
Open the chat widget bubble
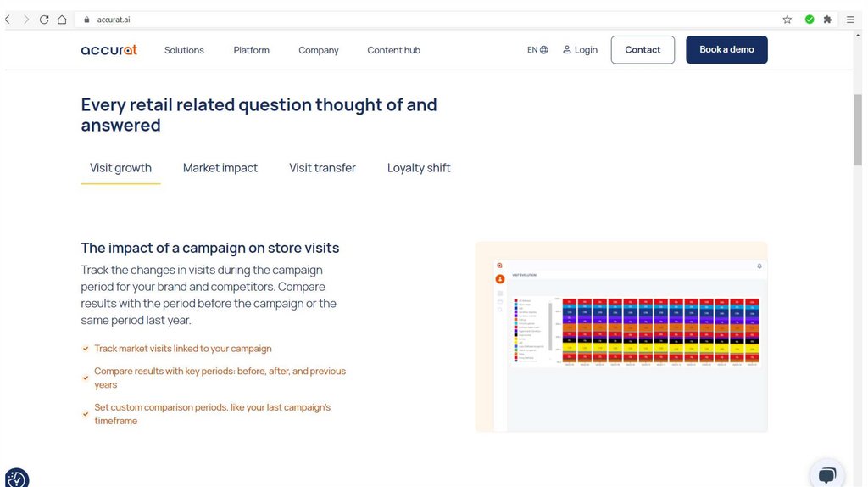[x=827, y=474]
